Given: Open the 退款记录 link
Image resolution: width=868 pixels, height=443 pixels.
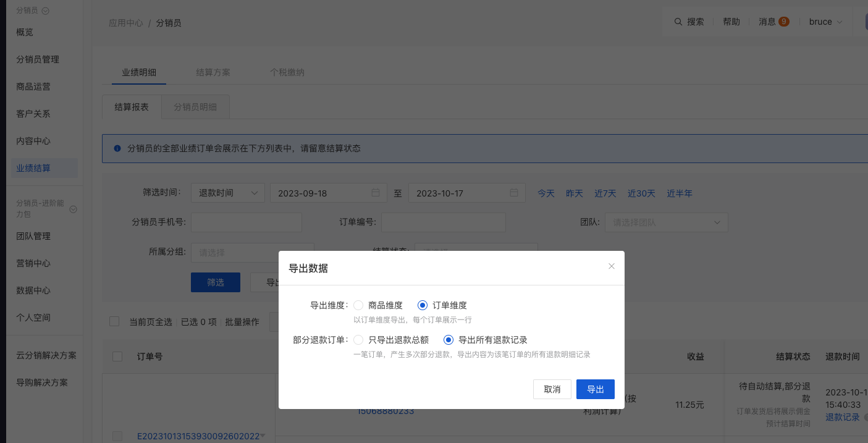Looking at the screenshot, I should pyautogui.click(x=843, y=417).
